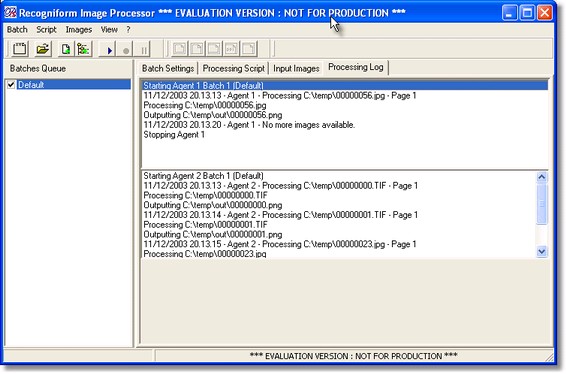Screen dimensions: 566x374
Task: Click the Agent 2 log scrollbar thumb
Action: tap(541, 204)
